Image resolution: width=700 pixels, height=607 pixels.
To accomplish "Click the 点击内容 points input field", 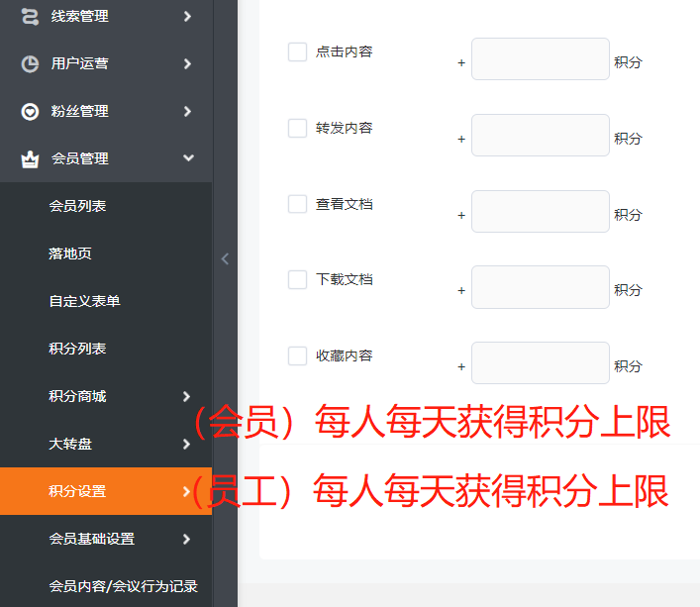I will pyautogui.click(x=540, y=58).
